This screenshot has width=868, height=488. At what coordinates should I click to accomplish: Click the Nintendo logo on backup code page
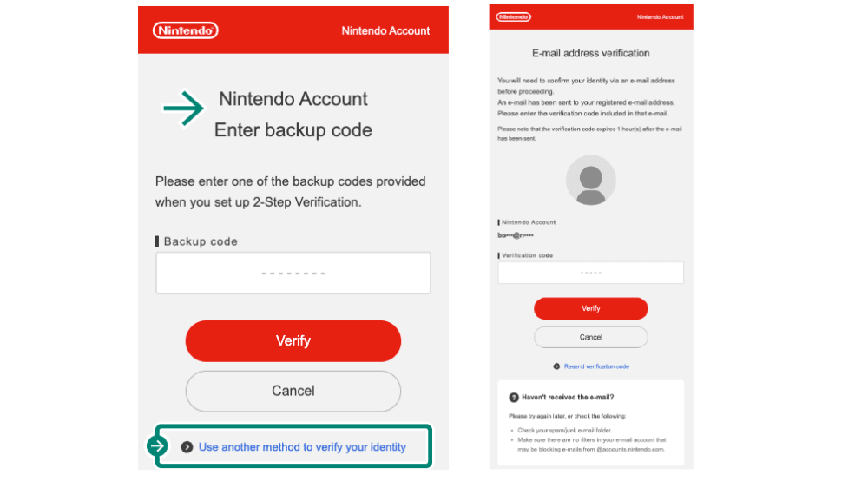tap(185, 30)
